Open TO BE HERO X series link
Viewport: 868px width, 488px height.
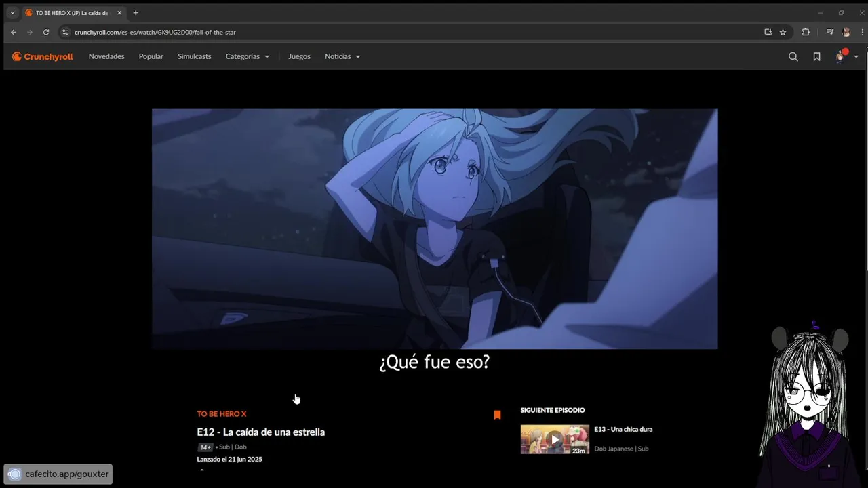tap(222, 414)
